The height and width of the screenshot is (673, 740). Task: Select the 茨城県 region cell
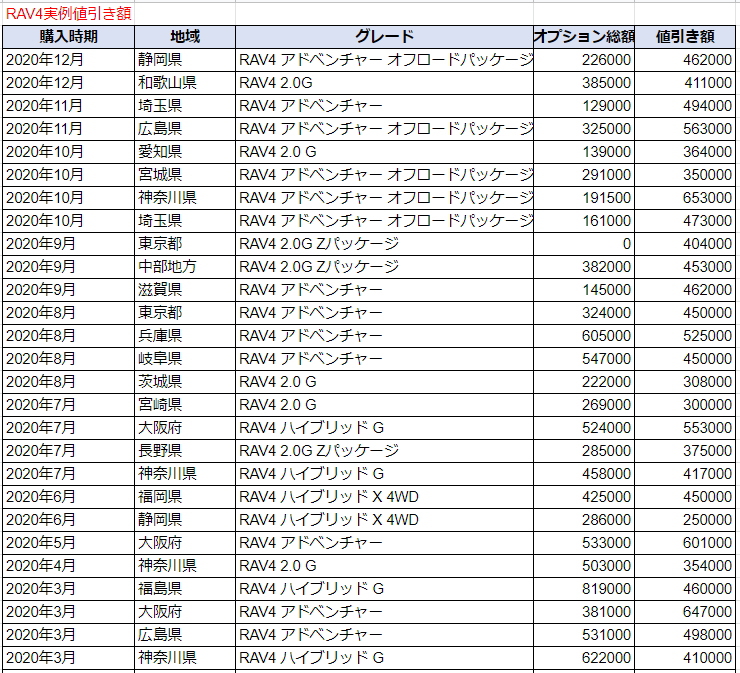click(x=185, y=382)
